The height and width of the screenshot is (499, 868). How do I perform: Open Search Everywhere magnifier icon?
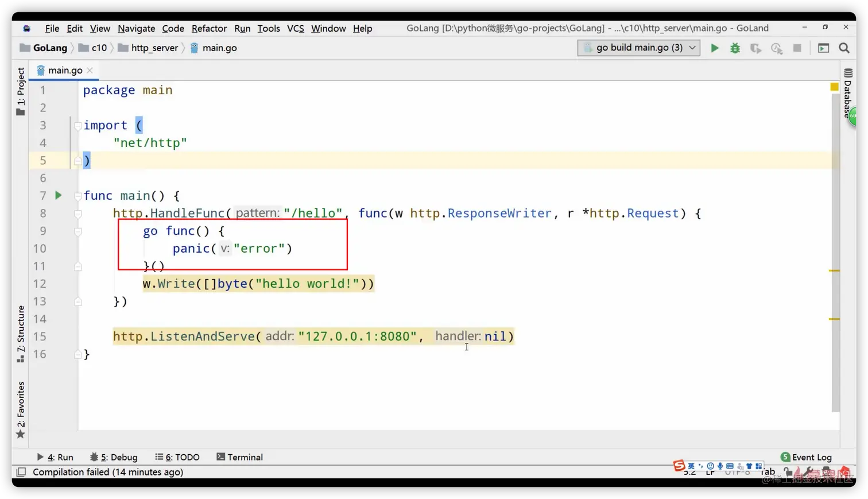(x=844, y=48)
